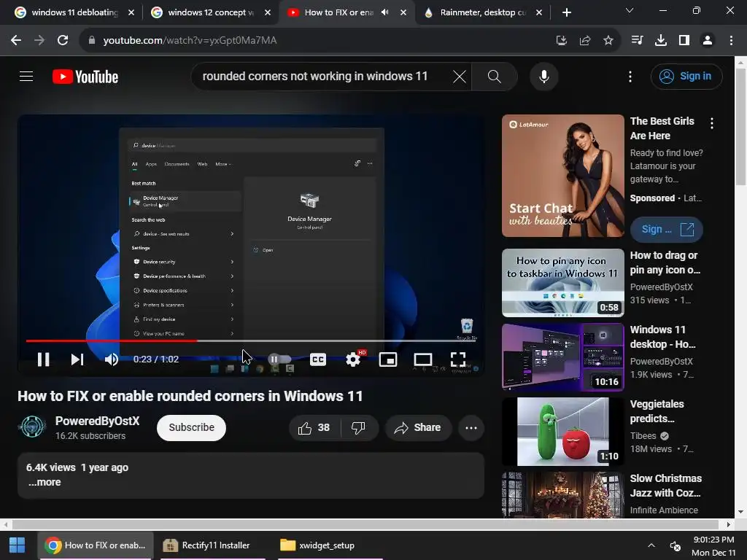This screenshot has height=560, width=747.
Task: Close the Rainmeter tab
Action: [x=539, y=12]
